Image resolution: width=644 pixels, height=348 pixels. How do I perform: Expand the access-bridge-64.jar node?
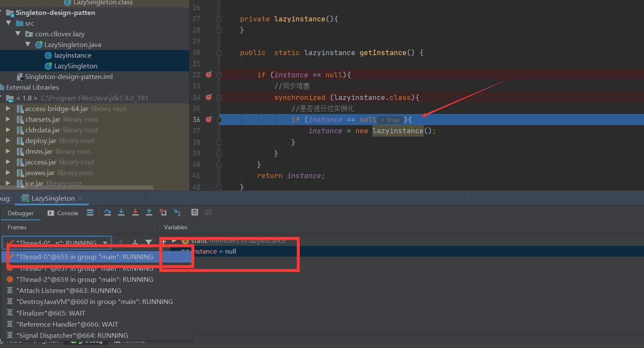click(8, 108)
